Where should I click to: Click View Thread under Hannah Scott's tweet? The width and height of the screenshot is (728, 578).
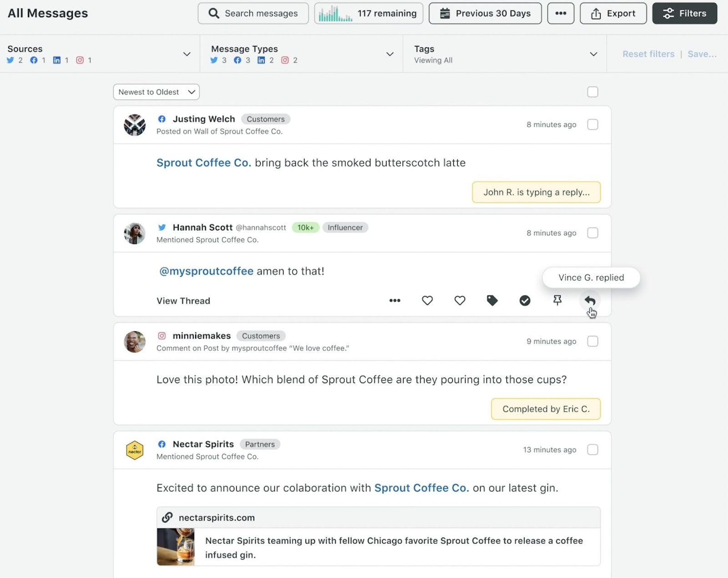pyautogui.click(x=183, y=300)
